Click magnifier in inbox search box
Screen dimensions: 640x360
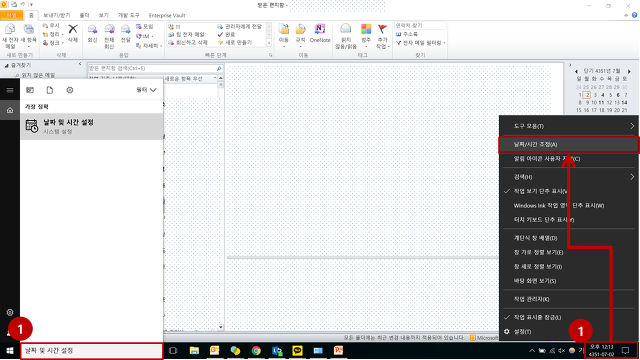pos(219,69)
